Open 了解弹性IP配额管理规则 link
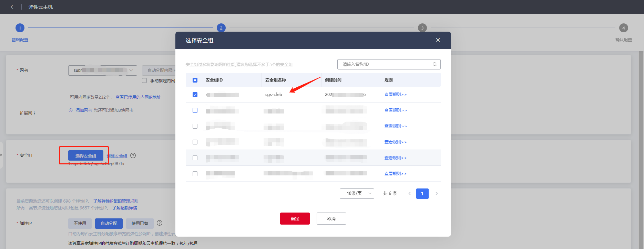The image size is (644, 249). [116, 201]
